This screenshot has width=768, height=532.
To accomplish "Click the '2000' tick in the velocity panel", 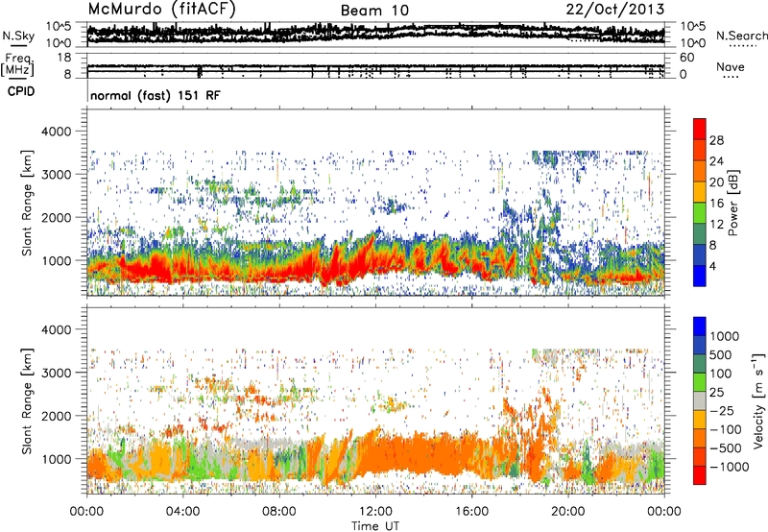I will click(x=57, y=416).
